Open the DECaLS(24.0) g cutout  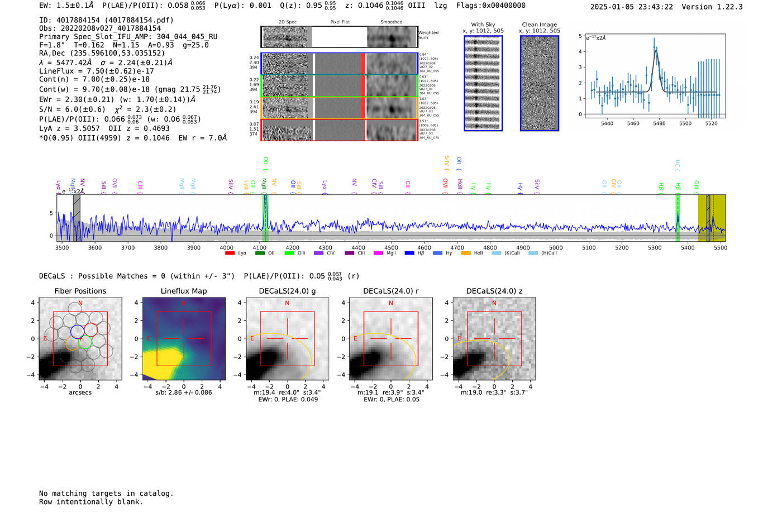tap(287, 339)
